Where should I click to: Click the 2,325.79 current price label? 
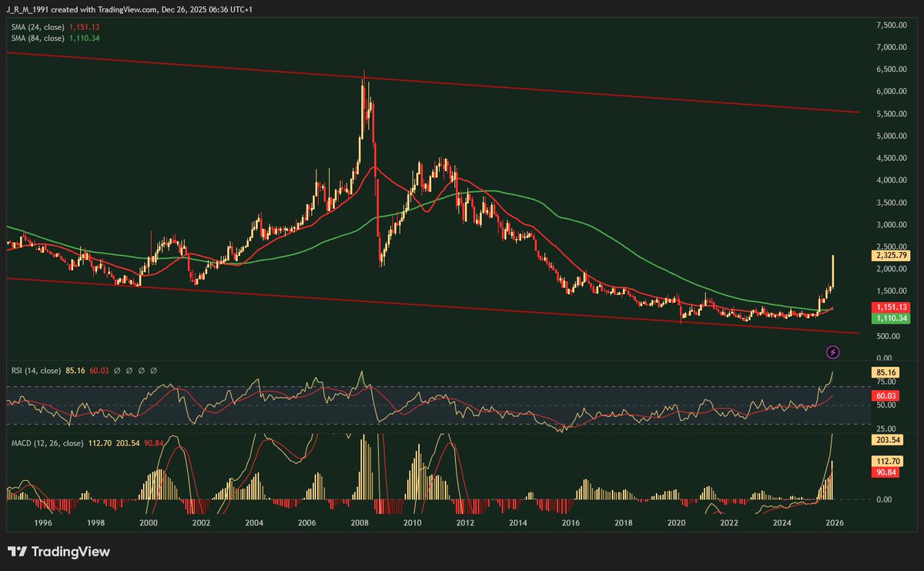[891, 254]
